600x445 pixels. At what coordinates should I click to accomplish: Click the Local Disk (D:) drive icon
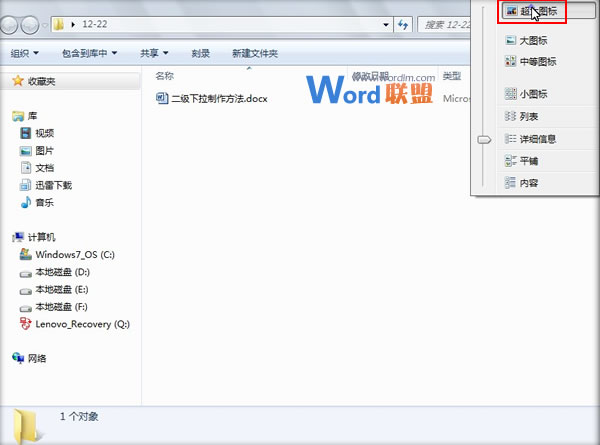[x=26, y=274]
